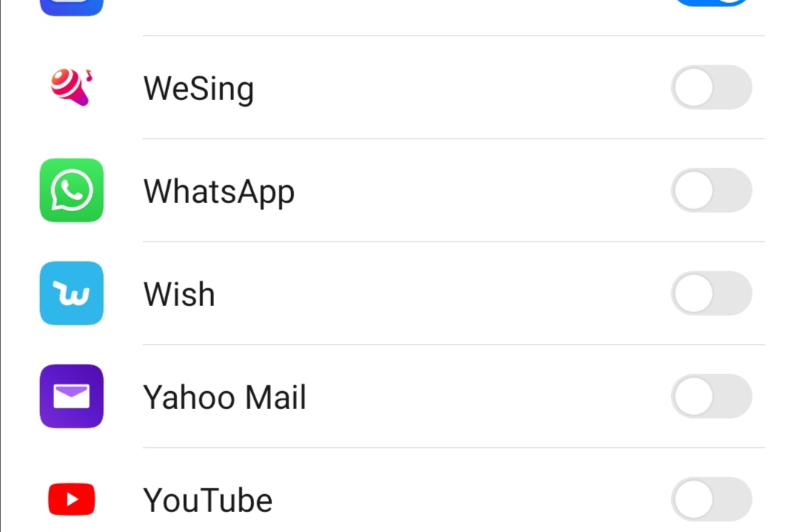
Task: Enable the Wish toggle switch
Action: [711, 293]
